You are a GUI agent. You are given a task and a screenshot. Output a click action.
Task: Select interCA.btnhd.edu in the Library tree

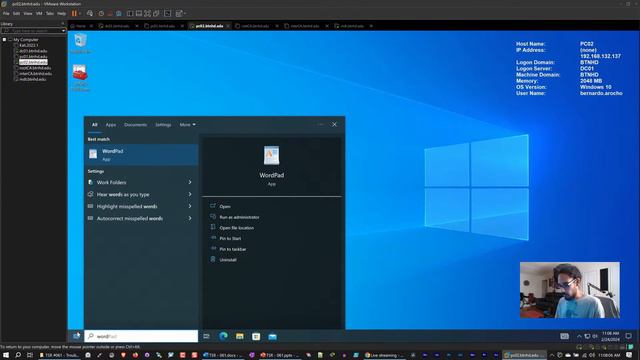point(36,74)
